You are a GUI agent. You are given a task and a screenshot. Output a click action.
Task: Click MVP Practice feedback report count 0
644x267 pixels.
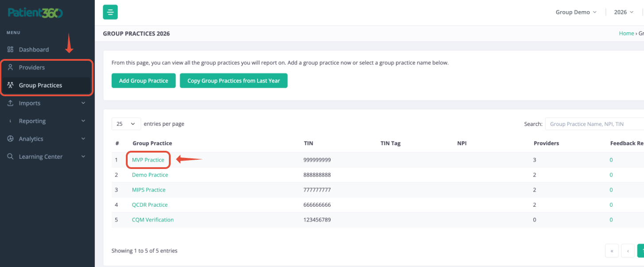611,160
